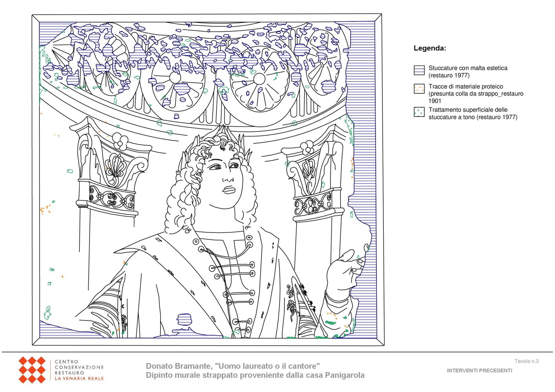Click the blue hatched legend swatch for Stuccature
The width and height of the screenshot is (555, 392).
pos(419,70)
